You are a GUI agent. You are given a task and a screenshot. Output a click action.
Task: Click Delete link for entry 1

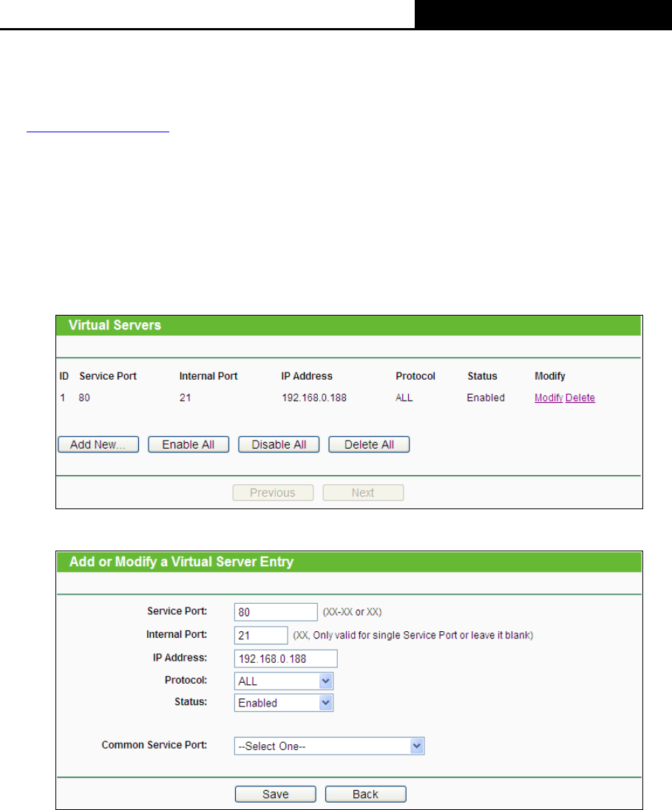pyautogui.click(x=580, y=398)
